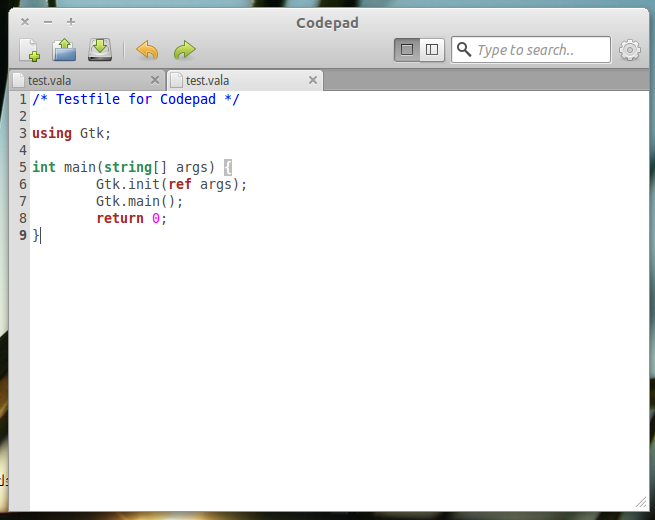Click the closing brace on line 9
This screenshot has width=655, height=520.
click(36, 235)
